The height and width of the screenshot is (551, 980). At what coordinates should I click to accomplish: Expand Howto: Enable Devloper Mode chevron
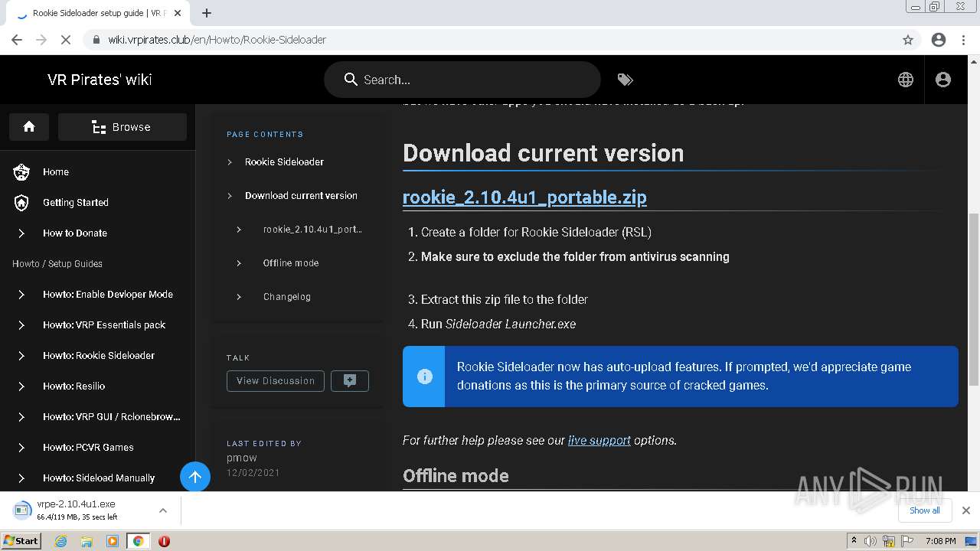[21, 295]
